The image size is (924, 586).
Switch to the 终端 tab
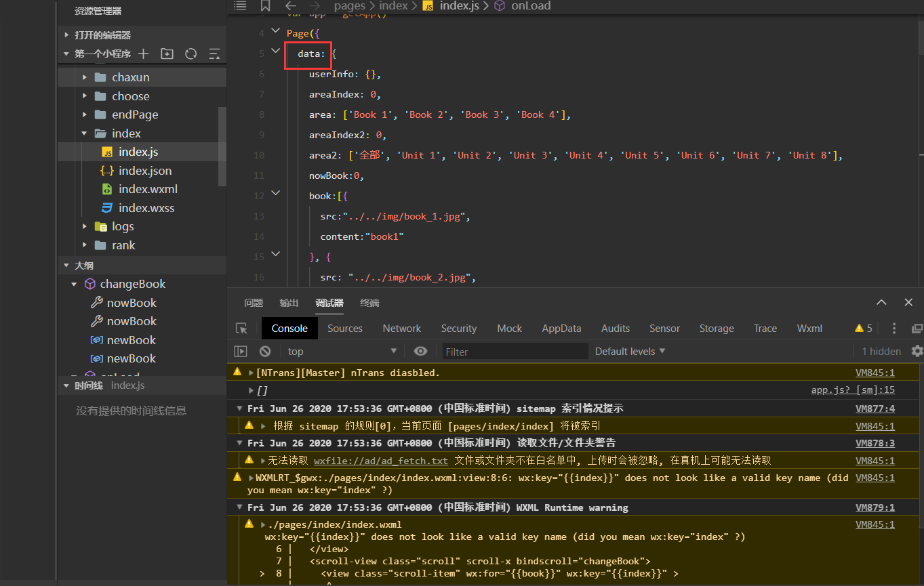click(369, 303)
